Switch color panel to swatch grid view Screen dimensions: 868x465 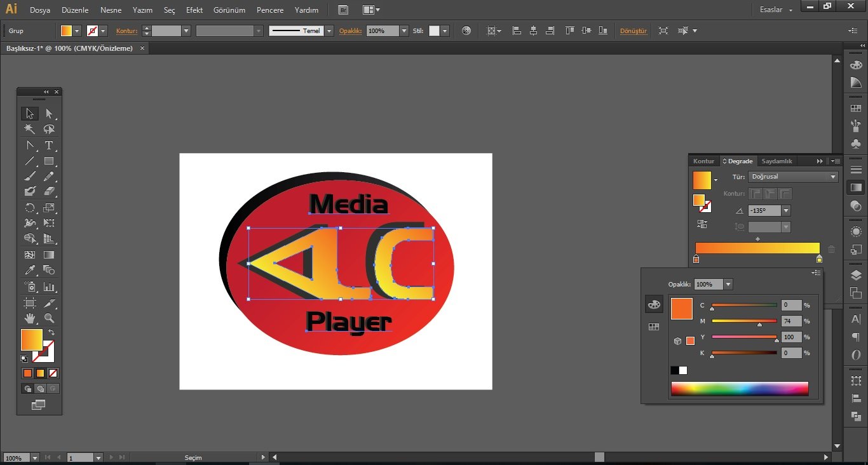654,327
